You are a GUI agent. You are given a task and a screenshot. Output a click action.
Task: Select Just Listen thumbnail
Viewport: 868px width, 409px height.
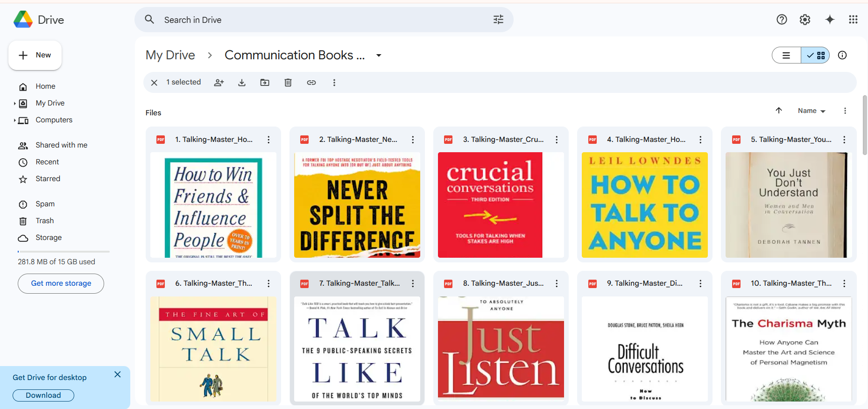tap(501, 349)
